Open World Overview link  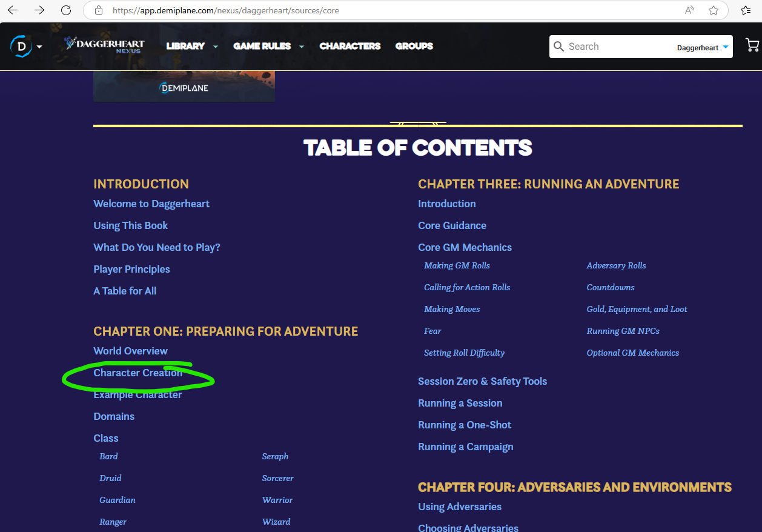tap(130, 351)
